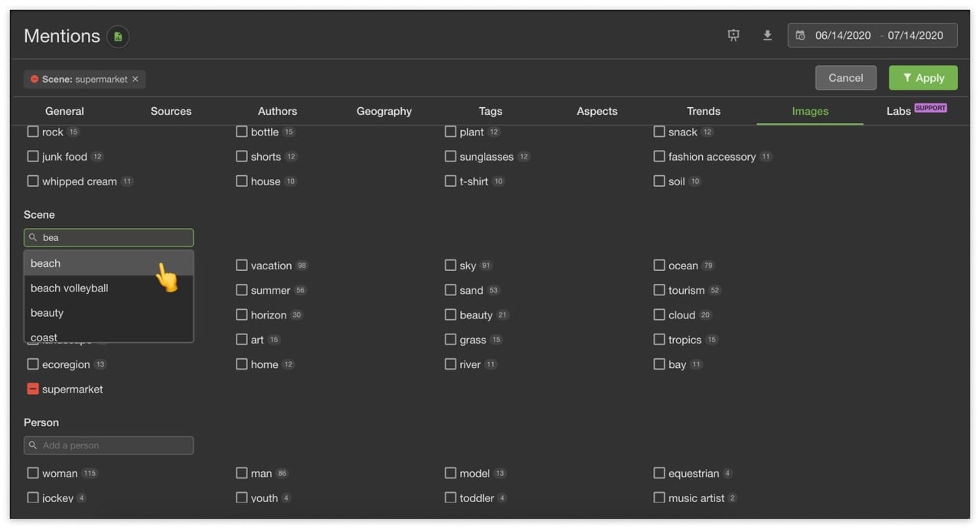This screenshot has height=528, width=980.
Task: Tick the sunglasses checkbox
Action: tap(451, 156)
